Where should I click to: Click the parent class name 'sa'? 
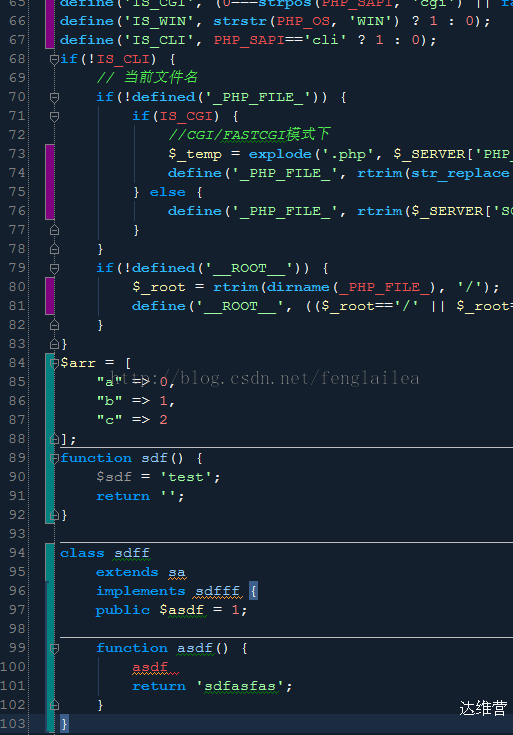pyautogui.click(x=177, y=573)
